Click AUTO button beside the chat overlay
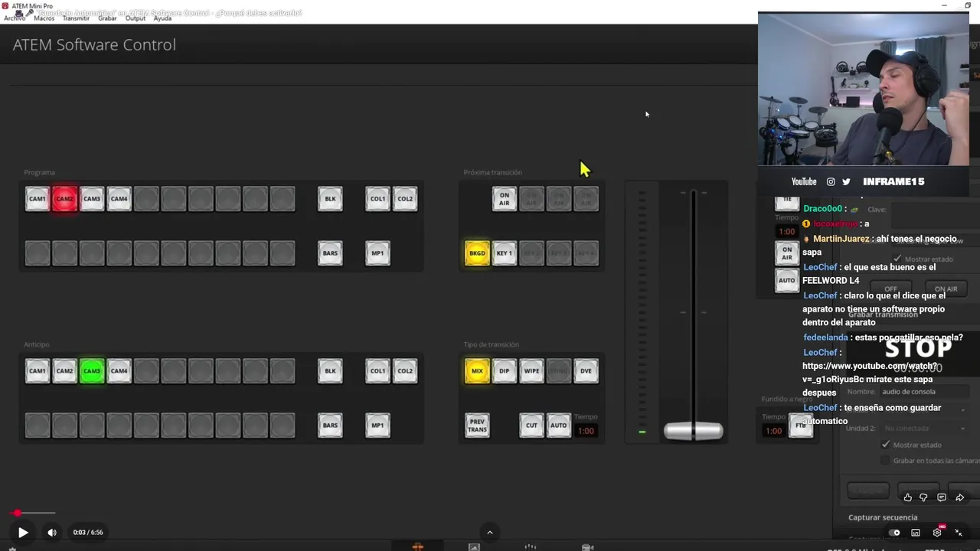 [x=787, y=281]
